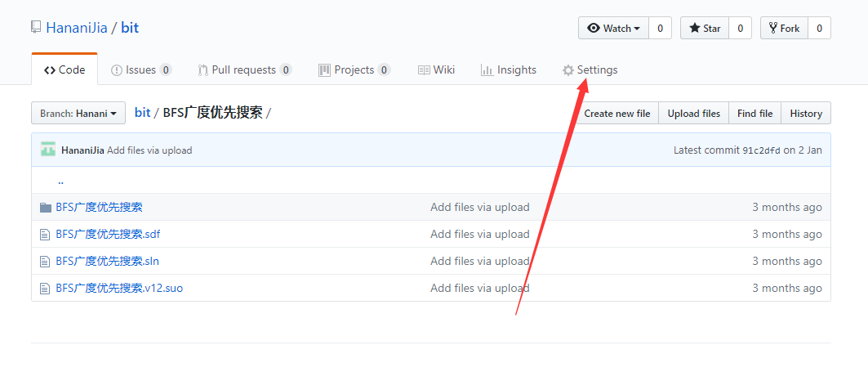Open file BFS广度优先搜索.sdf
The image size is (868, 372).
point(108,235)
